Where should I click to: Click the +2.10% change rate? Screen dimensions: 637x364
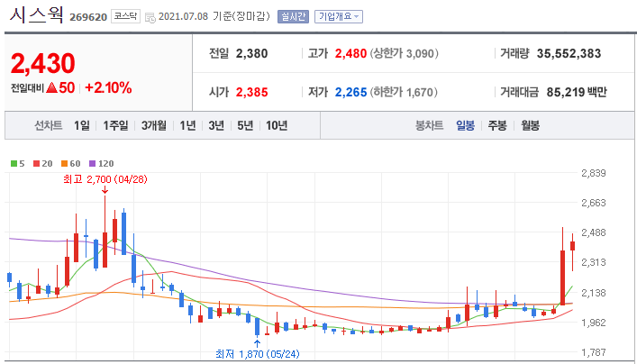click(x=108, y=87)
